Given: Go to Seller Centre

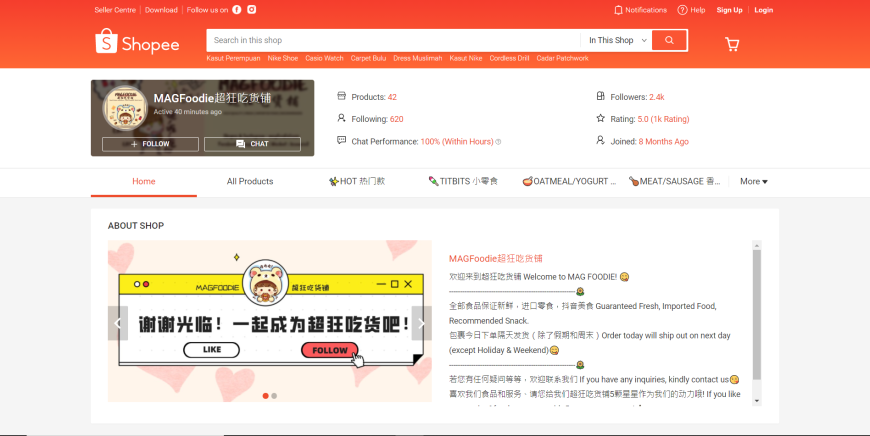Looking at the screenshot, I should click(x=115, y=10).
